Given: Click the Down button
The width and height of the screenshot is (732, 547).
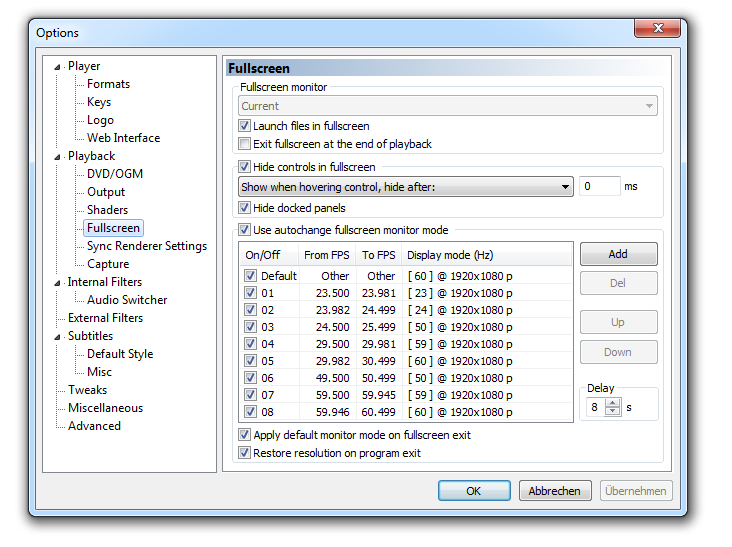Looking at the screenshot, I should [619, 352].
